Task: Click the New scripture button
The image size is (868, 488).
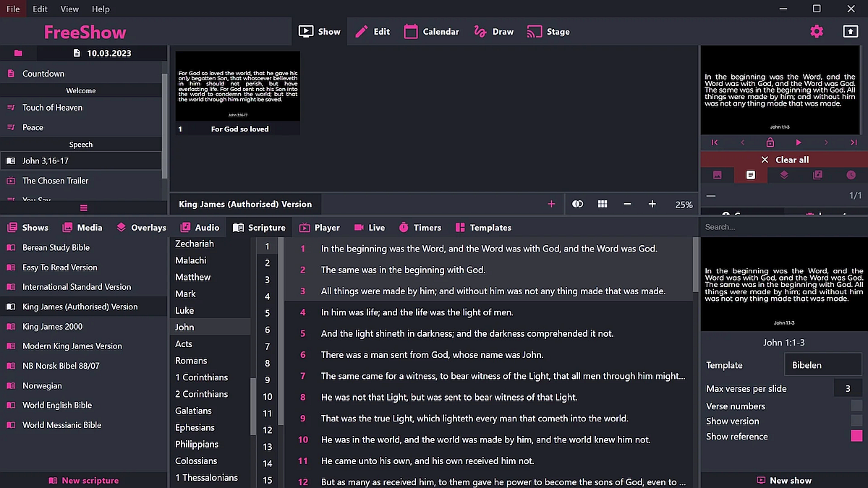Action: 84,480
